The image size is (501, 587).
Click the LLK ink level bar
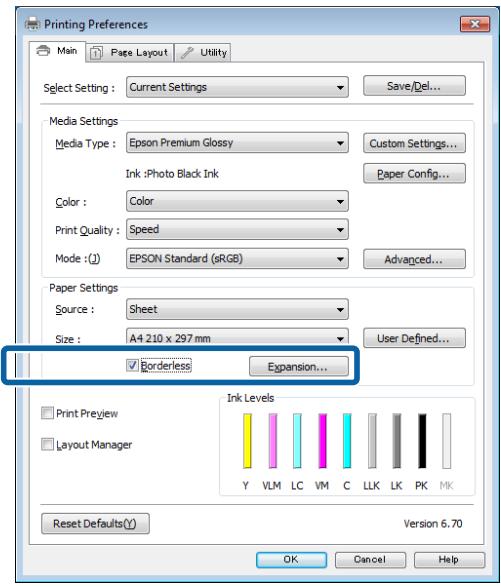[372, 441]
